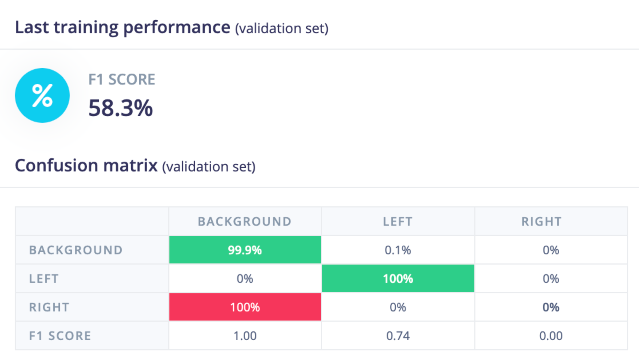Select the RIGHT column header
Screen dimensions: 639x364
542,222
